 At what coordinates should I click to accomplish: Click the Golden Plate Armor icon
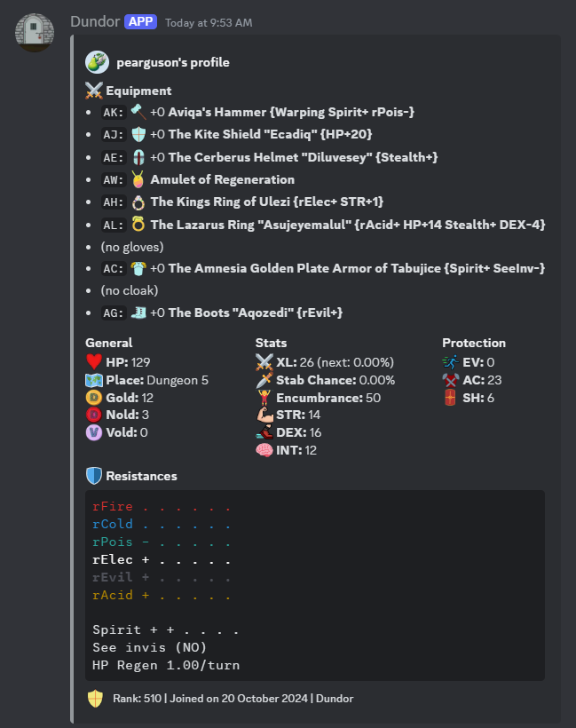click(x=138, y=268)
